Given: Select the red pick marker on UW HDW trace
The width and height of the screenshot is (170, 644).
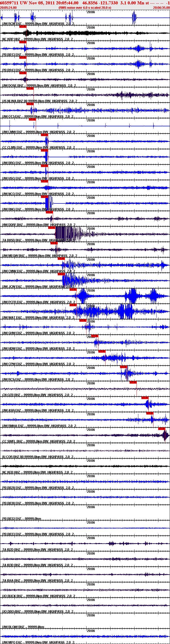Looking at the screenshot, I should [95, 336].
